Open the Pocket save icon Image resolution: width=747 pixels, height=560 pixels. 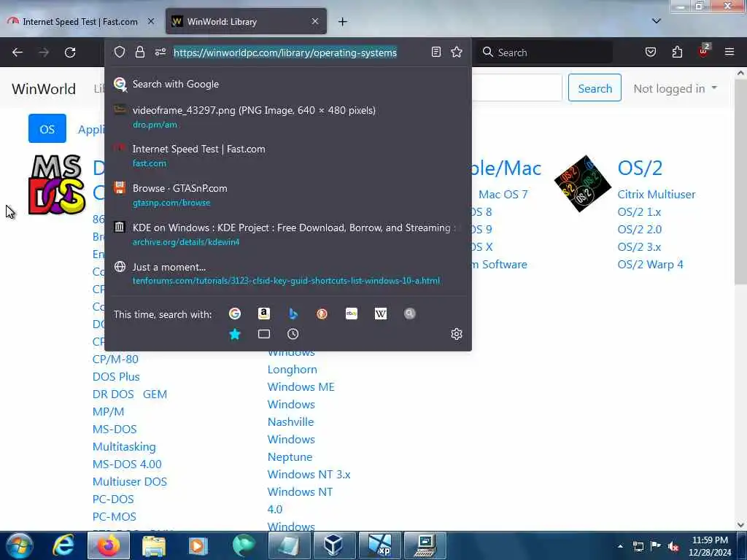click(x=650, y=52)
